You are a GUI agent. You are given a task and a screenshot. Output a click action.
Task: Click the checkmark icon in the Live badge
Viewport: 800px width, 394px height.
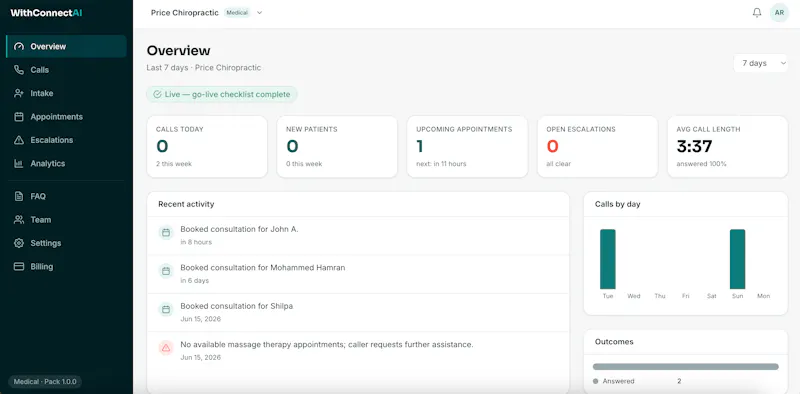(157, 94)
